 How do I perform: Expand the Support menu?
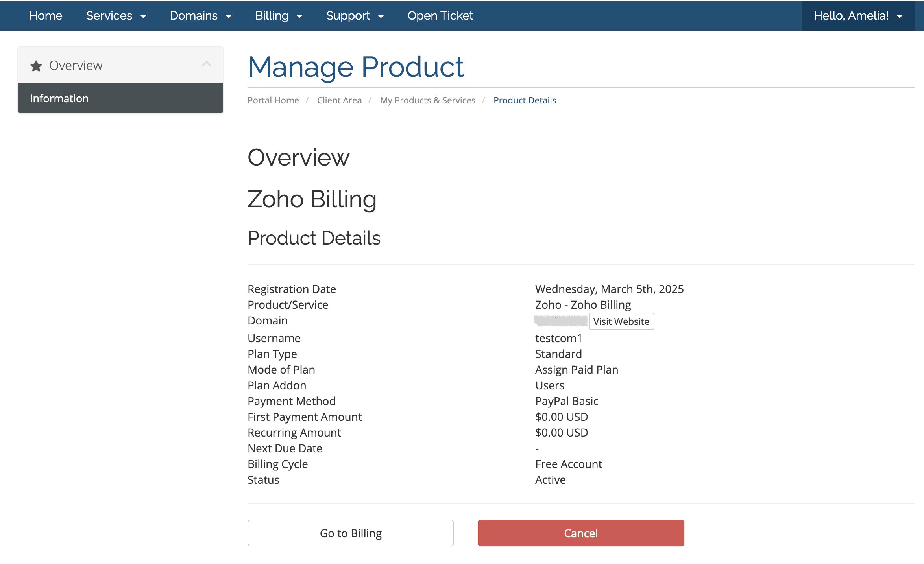(355, 16)
